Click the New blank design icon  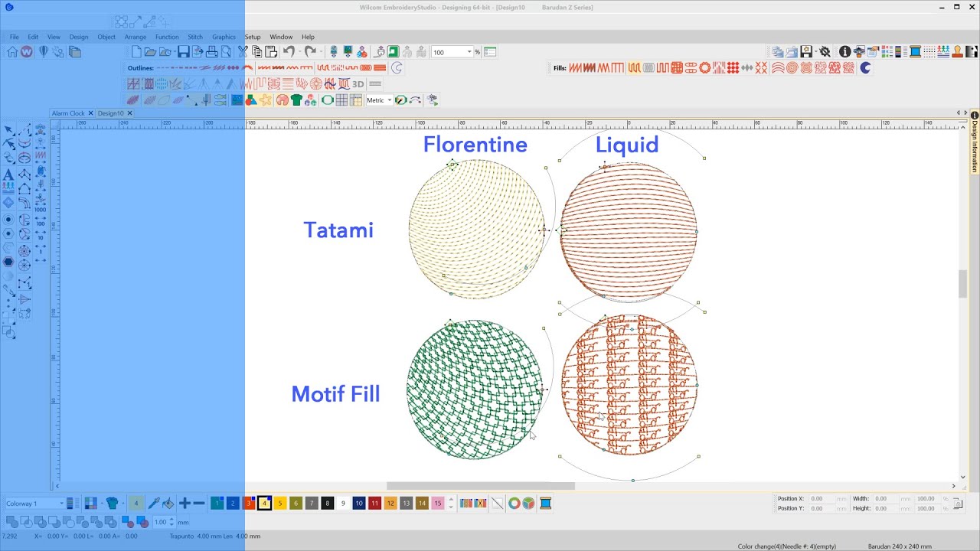click(136, 52)
